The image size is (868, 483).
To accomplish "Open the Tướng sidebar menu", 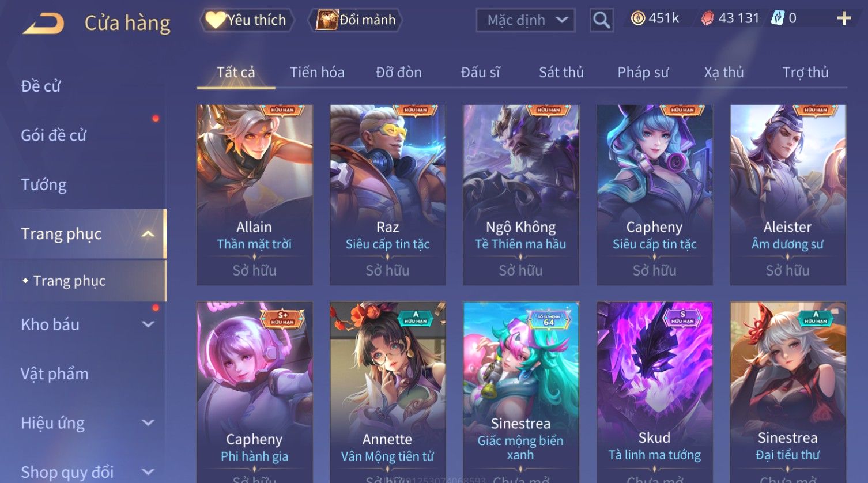I will coord(44,185).
